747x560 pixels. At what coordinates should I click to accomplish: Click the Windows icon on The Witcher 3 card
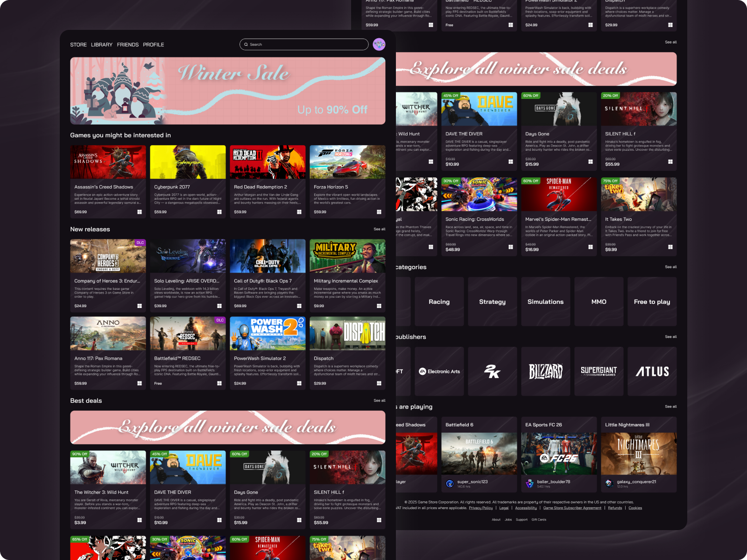(x=140, y=520)
